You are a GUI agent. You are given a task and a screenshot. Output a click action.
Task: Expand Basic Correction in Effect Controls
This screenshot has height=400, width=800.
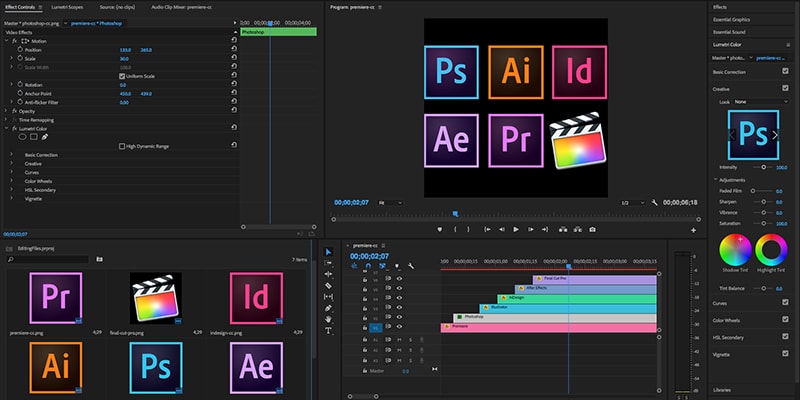11,155
